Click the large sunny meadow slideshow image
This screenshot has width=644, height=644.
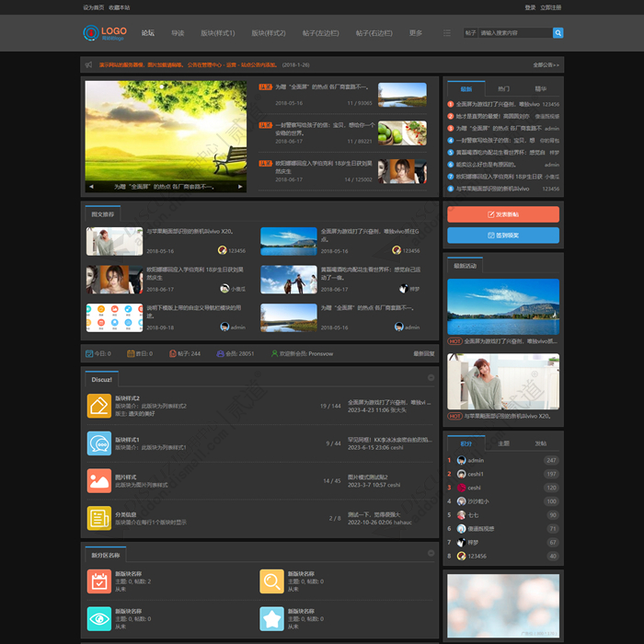[166, 136]
